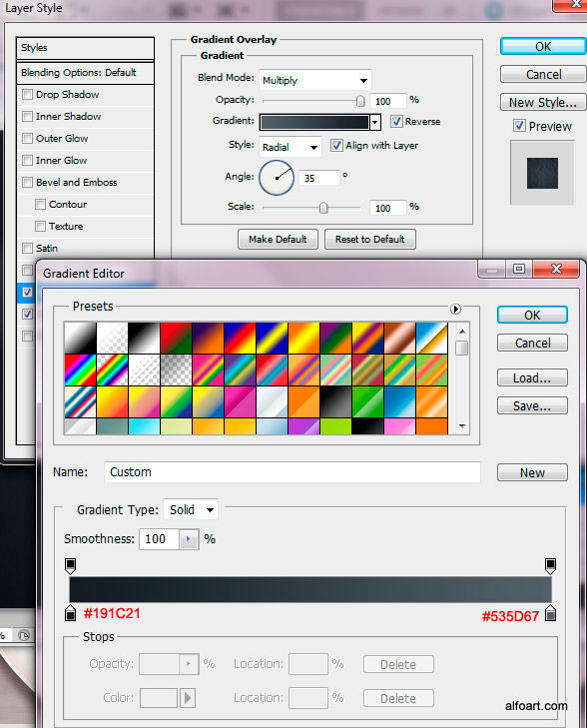587x728 pixels.
Task: Click the Layer Style preview thumbnail
Action: pos(542,173)
